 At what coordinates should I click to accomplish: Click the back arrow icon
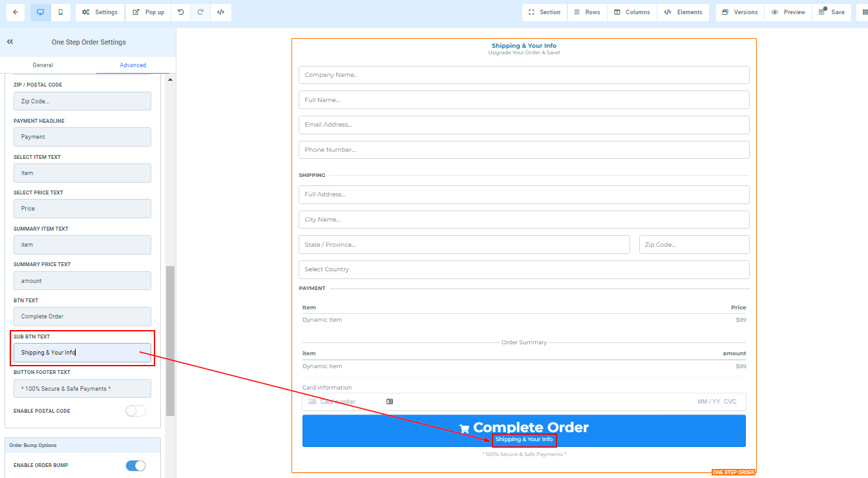16,12
